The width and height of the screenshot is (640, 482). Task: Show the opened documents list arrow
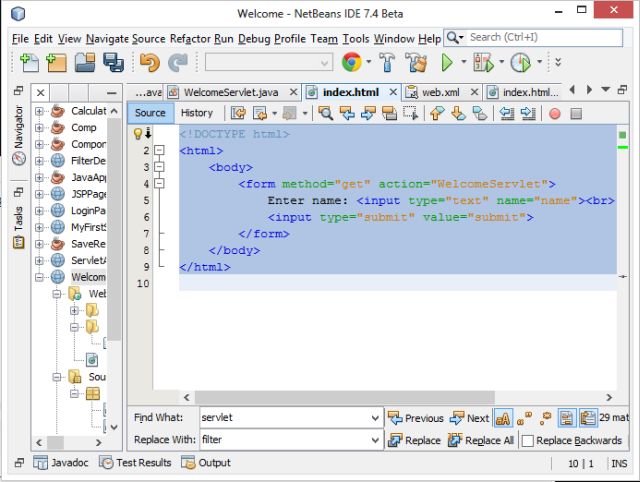click(x=606, y=89)
